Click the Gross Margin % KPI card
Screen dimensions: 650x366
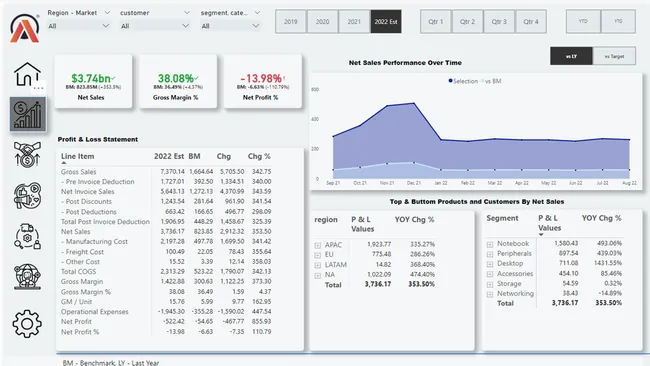point(177,82)
